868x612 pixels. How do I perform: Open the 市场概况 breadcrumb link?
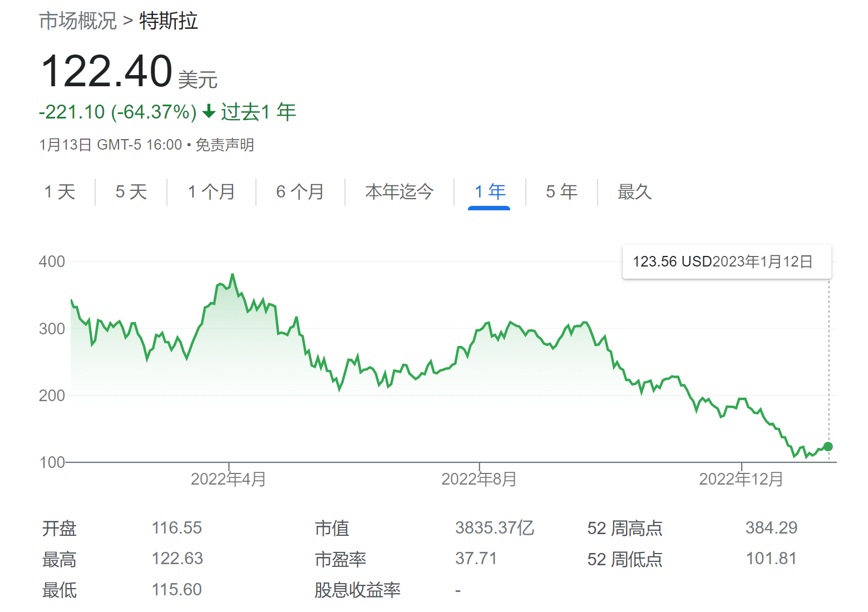pyautogui.click(x=78, y=21)
